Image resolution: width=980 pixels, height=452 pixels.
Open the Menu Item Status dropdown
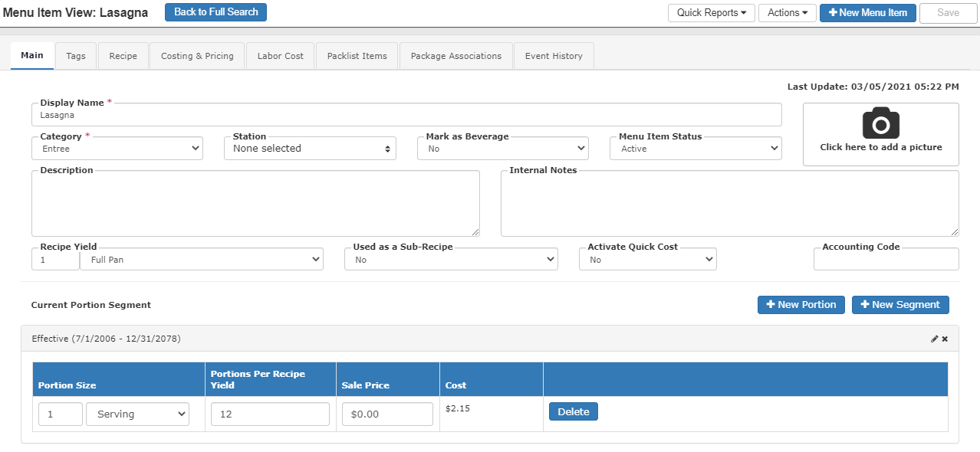tap(696, 149)
